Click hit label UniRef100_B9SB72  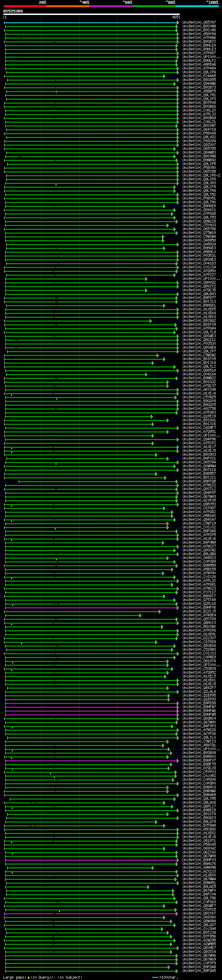click(199, 42)
